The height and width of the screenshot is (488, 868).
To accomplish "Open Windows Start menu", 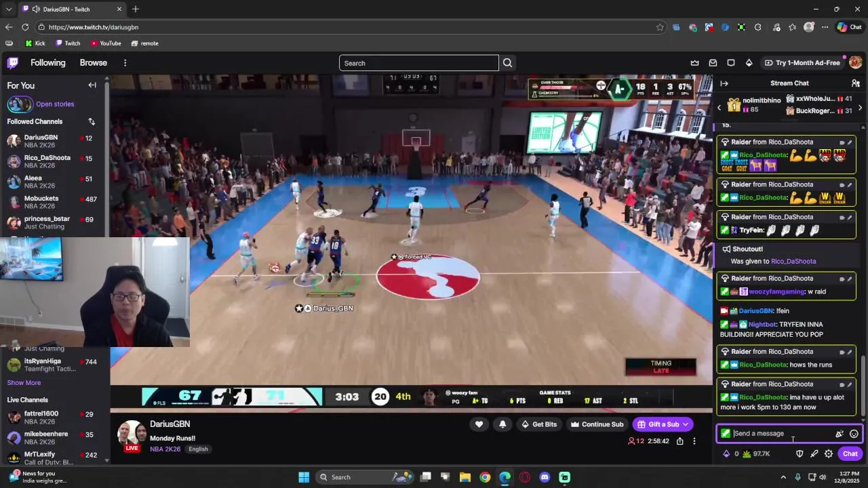I will pyautogui.click(x=304, y=477).
